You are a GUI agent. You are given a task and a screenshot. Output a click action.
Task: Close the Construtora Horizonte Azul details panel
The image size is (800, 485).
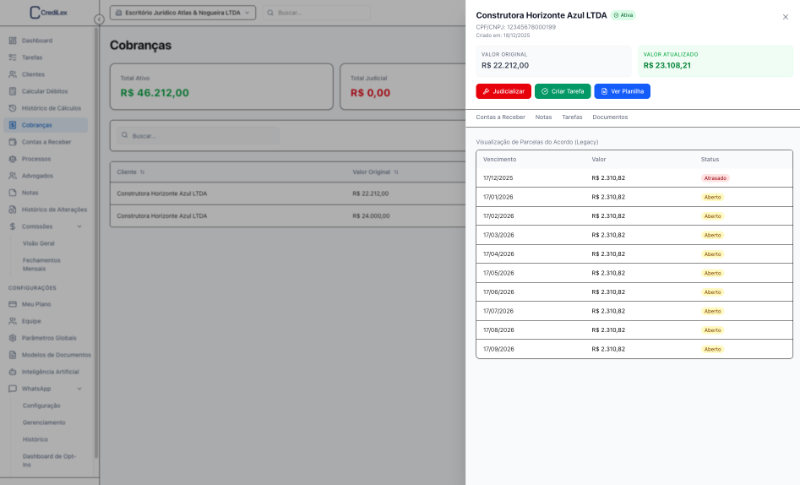coord(785,16)
